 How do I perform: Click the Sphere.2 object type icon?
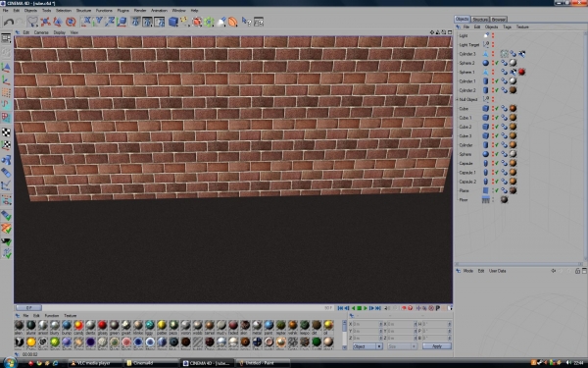point(486,63)
